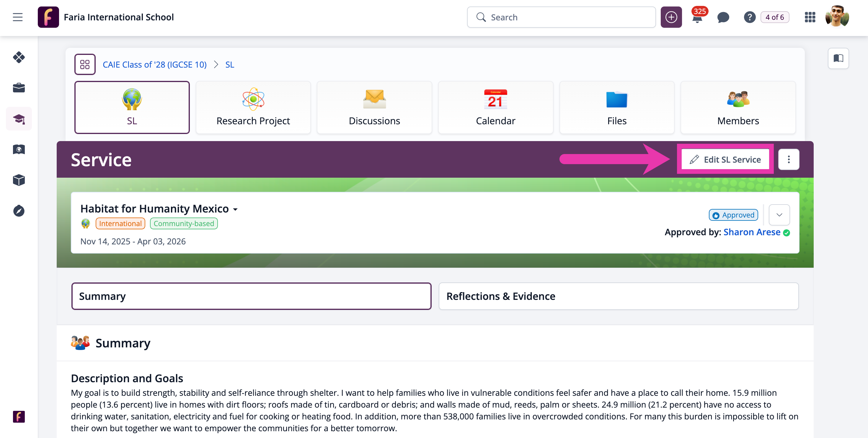Image resolution: width=868 pixels, height=438 pixels.
Task: Switch to Reflections & Evidence tab
Action: pyautogui.click(x=619, y=296)
